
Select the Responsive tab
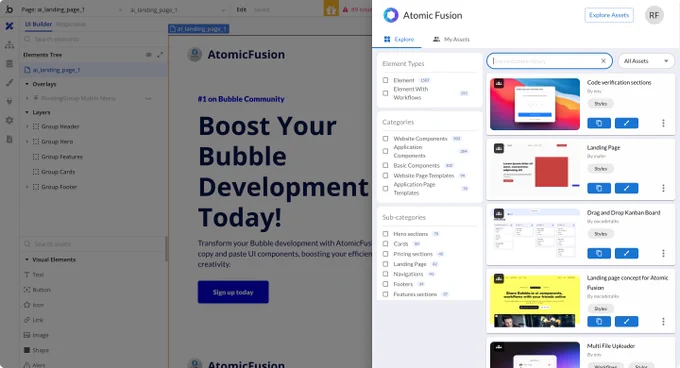tap(71, 24)
